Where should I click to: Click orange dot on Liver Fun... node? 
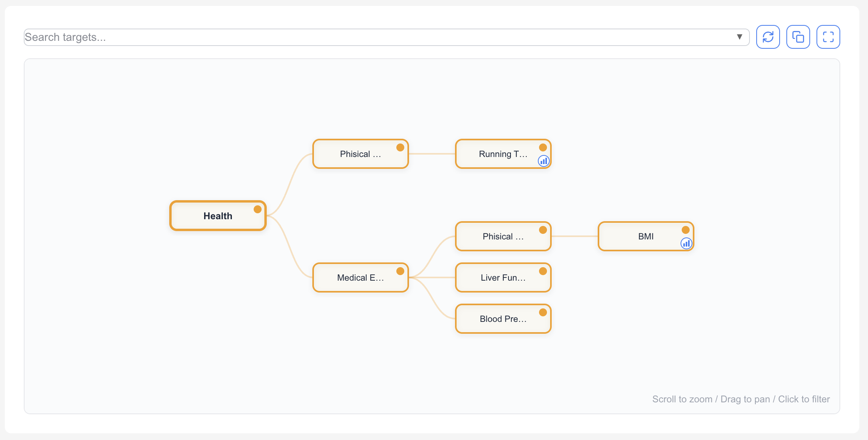click(543, 271)
